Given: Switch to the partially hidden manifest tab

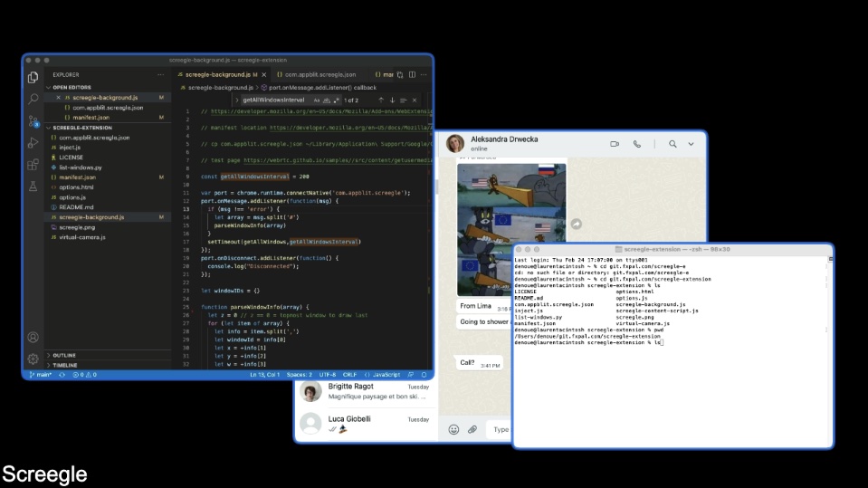Looking at the screenshot, I should 384,75.
